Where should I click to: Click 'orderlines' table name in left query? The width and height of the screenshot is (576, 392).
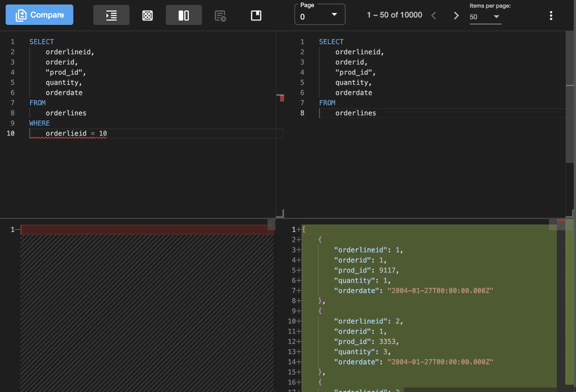[x=66, y=113]
